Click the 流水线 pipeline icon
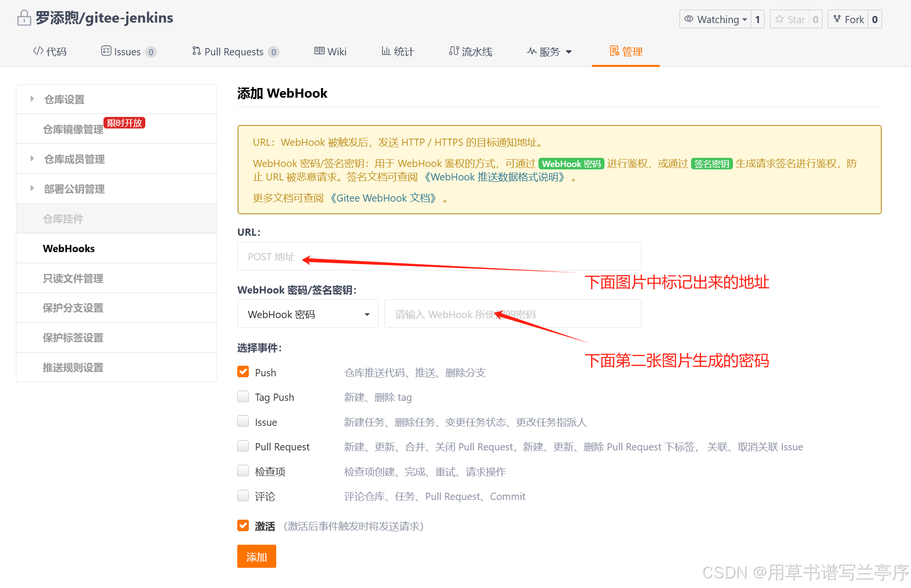 coord(454,51)
